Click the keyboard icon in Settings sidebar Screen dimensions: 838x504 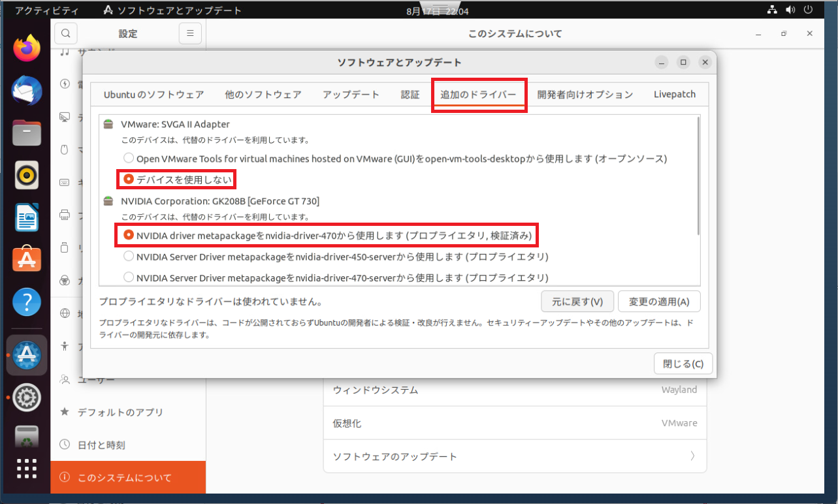tap(65, 182)
